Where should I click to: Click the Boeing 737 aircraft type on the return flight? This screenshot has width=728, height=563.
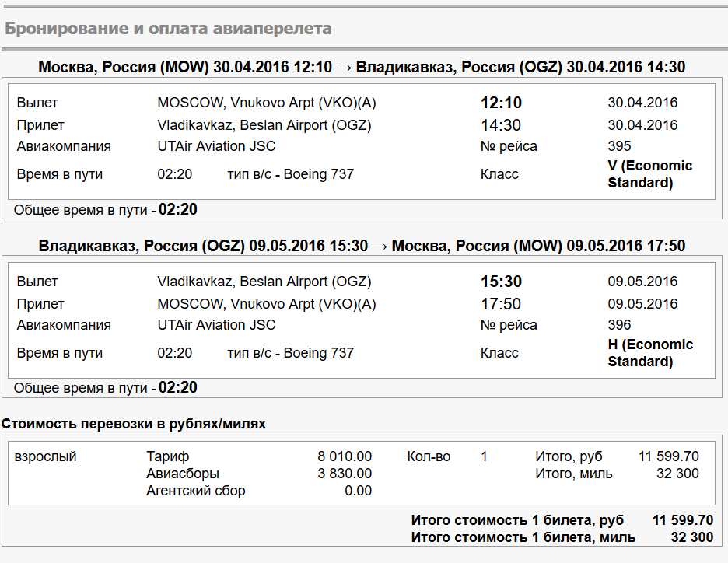[x=319, y=353]
